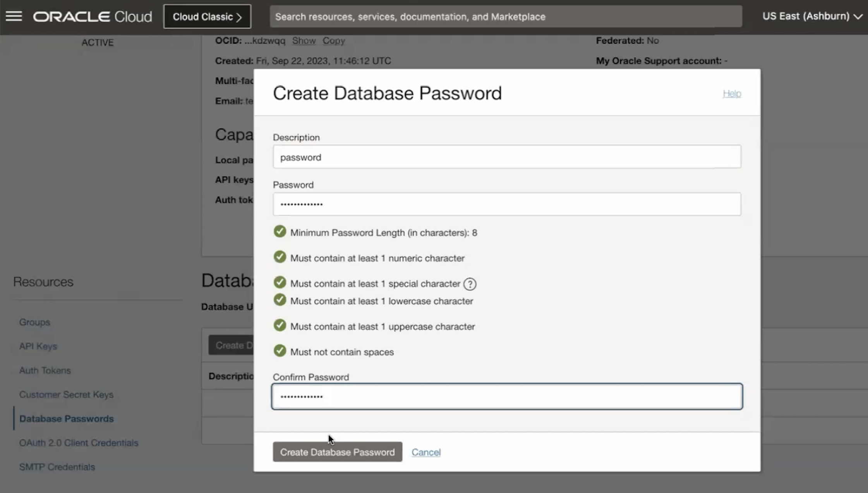Select Database Passwords in Resources list
Image resolution: width=868 pixels, height=493 pixels.
(67, 419)
